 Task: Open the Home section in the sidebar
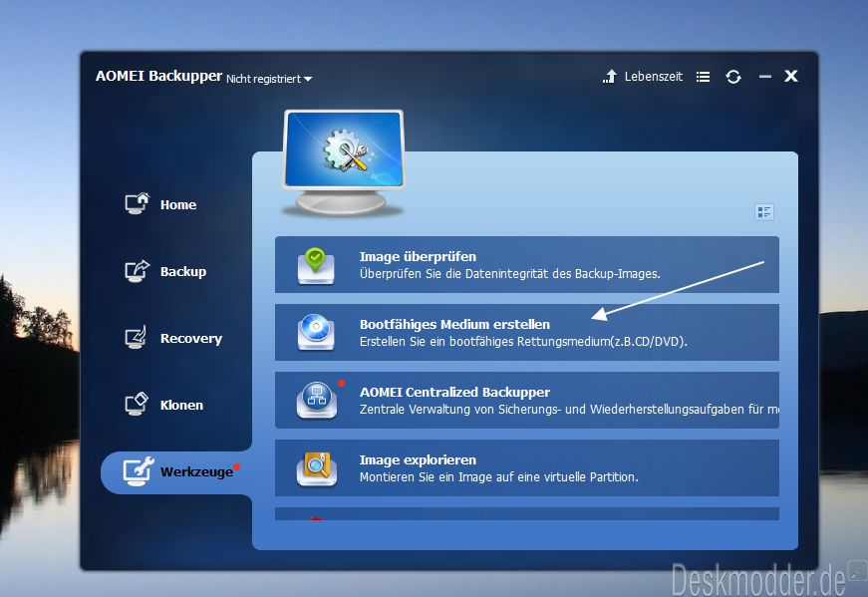coord(160,204)
